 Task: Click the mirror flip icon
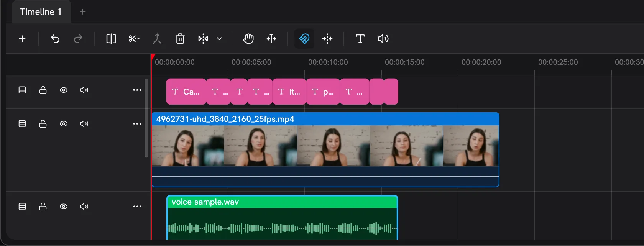[203, 39]
